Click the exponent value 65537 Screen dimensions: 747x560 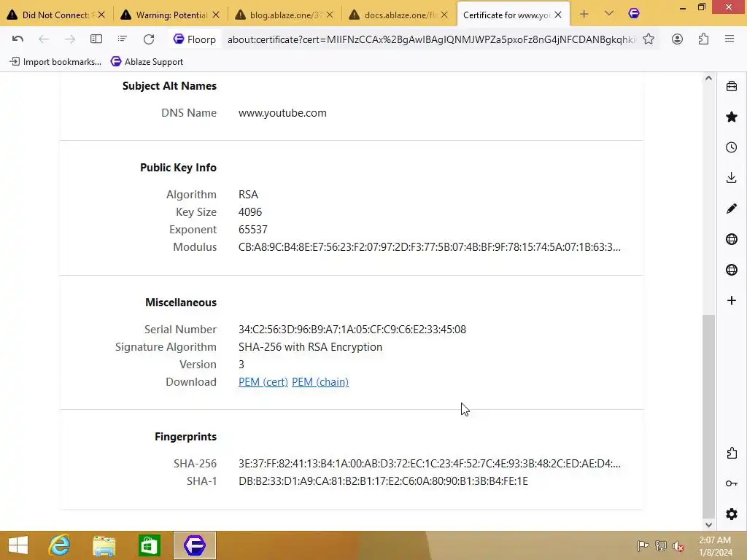point(253,230)
